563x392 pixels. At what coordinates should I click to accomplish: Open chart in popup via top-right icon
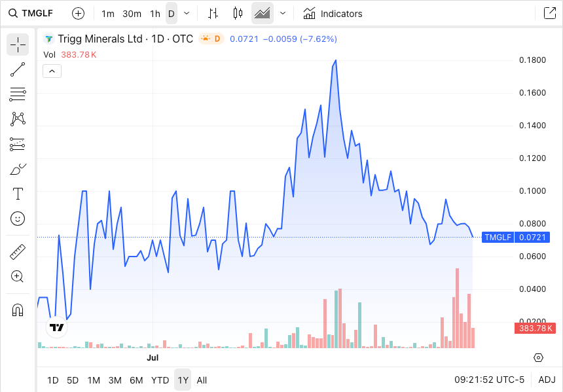(x=550, y=13)
